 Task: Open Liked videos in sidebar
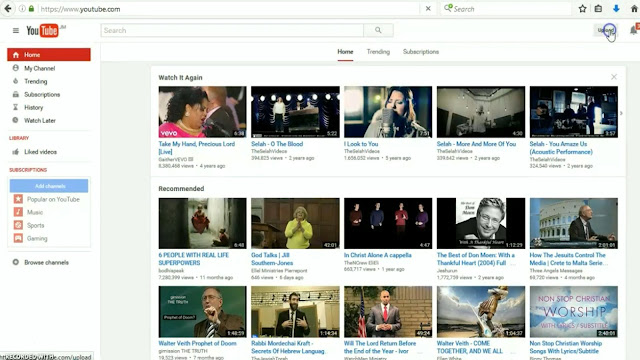tap(40, 152)
